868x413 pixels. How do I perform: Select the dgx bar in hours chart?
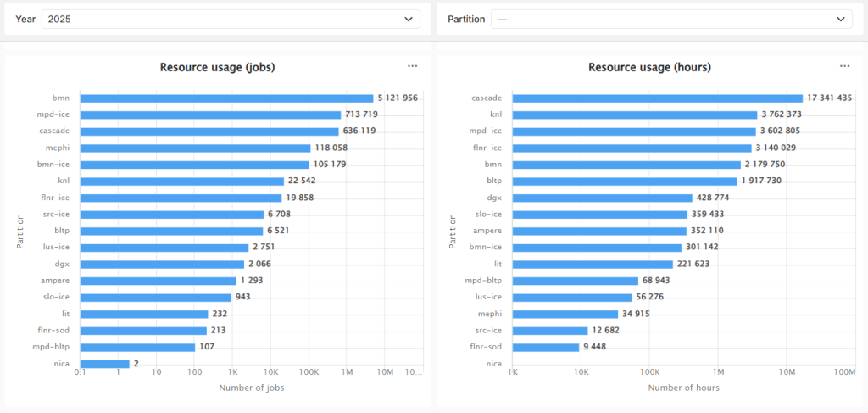pos(602,198)
